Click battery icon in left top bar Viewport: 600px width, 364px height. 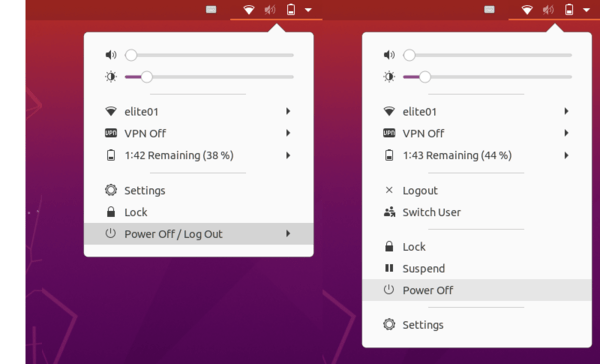point(291,10)
